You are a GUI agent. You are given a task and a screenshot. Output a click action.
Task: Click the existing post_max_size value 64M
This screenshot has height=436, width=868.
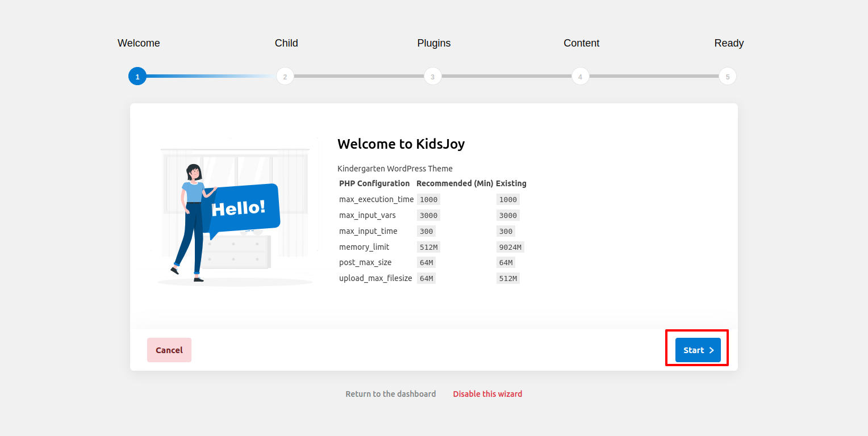click(x=506, y=262)
